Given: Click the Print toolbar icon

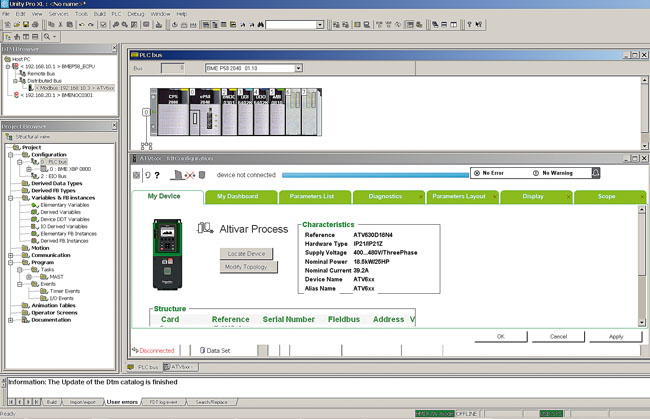Looking at the screenshot, I should [x=35, y=25].
